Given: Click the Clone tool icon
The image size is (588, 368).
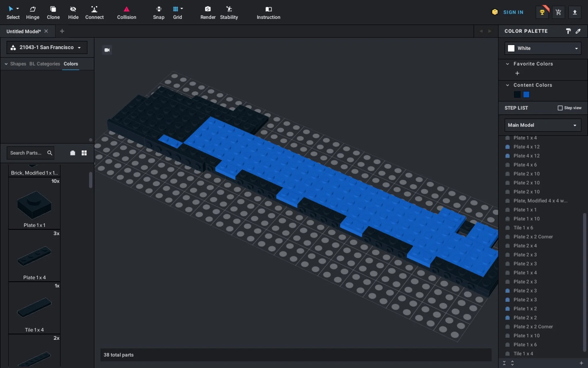Looking at the screenshot, I should point(53,9).
